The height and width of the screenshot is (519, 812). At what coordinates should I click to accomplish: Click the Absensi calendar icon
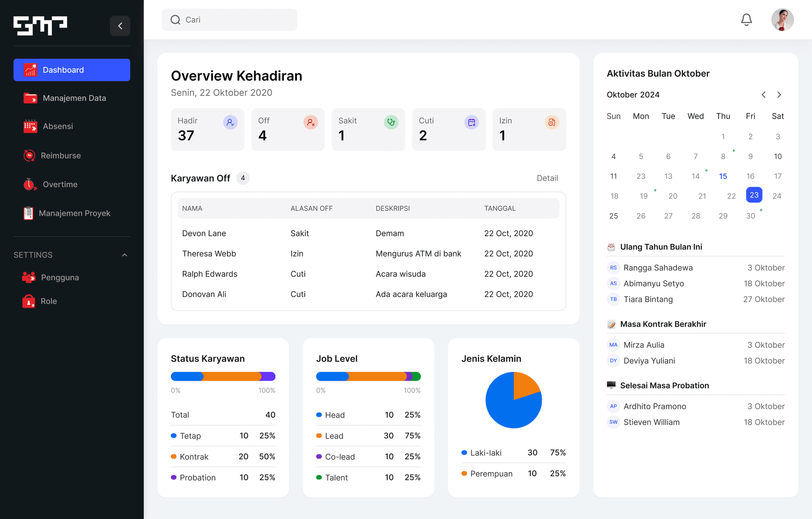point(30,126)
